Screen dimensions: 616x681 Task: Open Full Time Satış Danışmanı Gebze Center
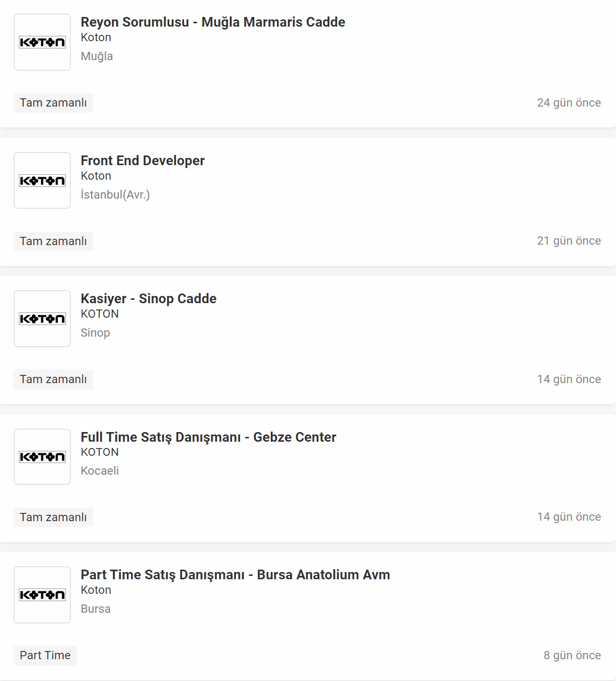click(x=208, y=437)
